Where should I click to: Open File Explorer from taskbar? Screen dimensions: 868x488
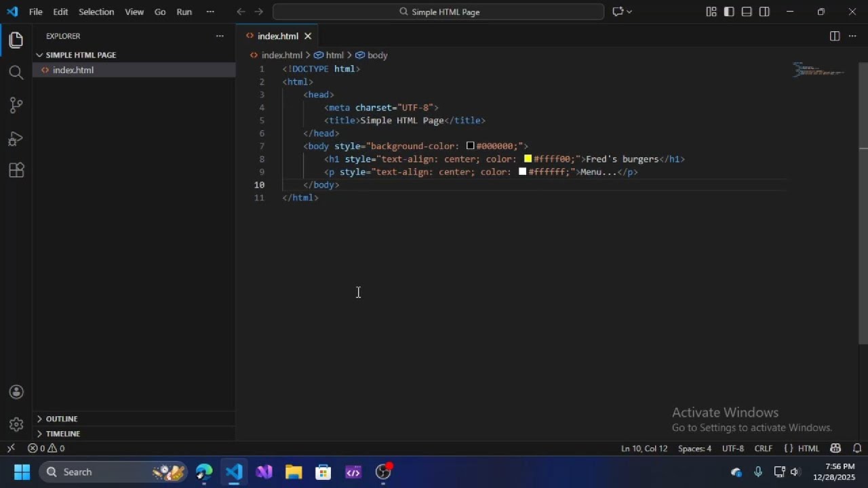coord(294,472)
